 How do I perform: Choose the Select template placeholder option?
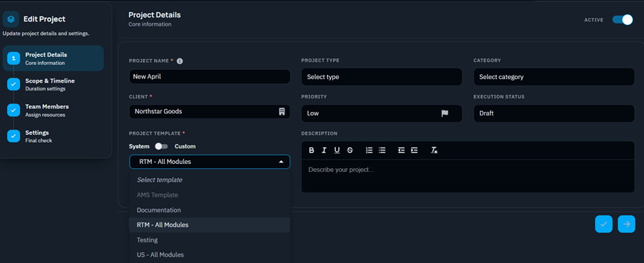(x=210, y=180)
